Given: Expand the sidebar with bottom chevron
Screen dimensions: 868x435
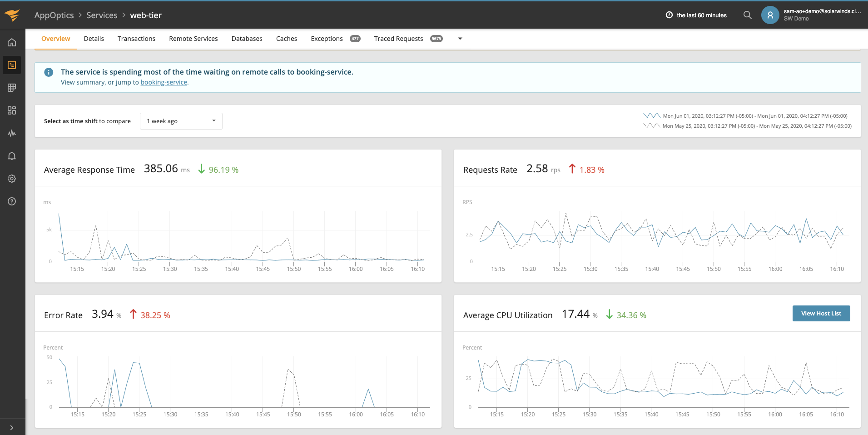Looking at the screenshot, I should click(x=12, y=427).
